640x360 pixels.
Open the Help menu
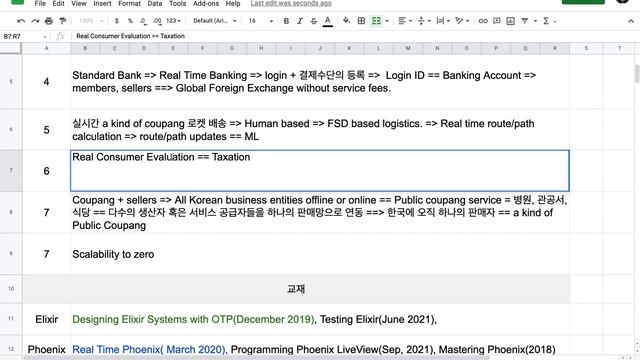233,3
